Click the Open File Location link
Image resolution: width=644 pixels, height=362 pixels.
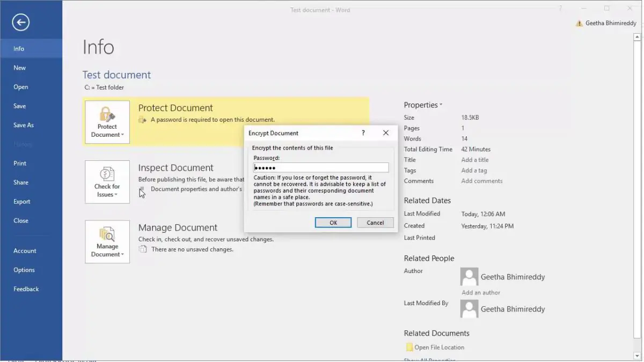pos(439,348)
